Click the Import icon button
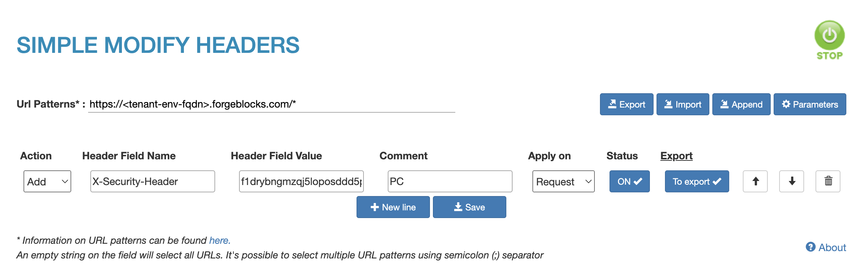Screen dimensions: 868x279 click(682, 104)
